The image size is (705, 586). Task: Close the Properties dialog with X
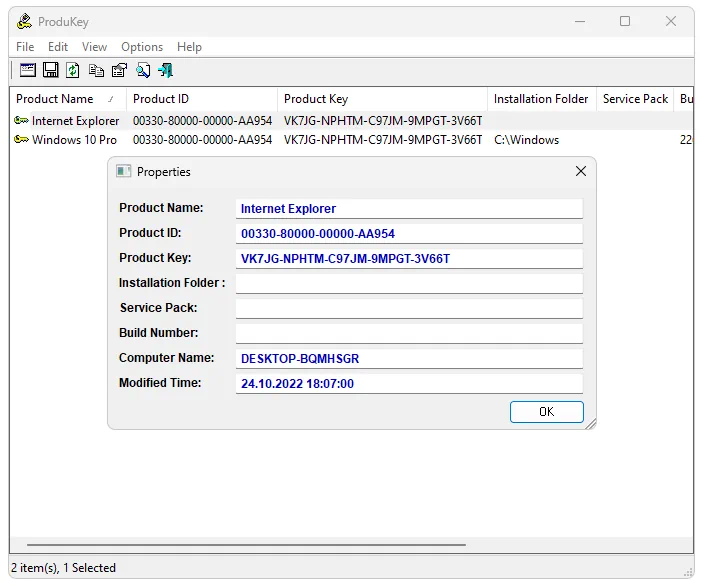click(x=581, y=171)
